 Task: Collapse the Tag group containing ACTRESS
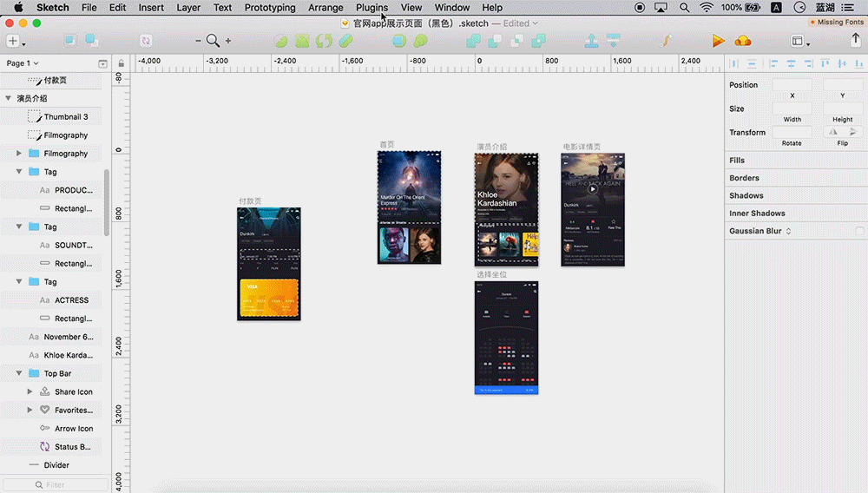coord(19,281)
